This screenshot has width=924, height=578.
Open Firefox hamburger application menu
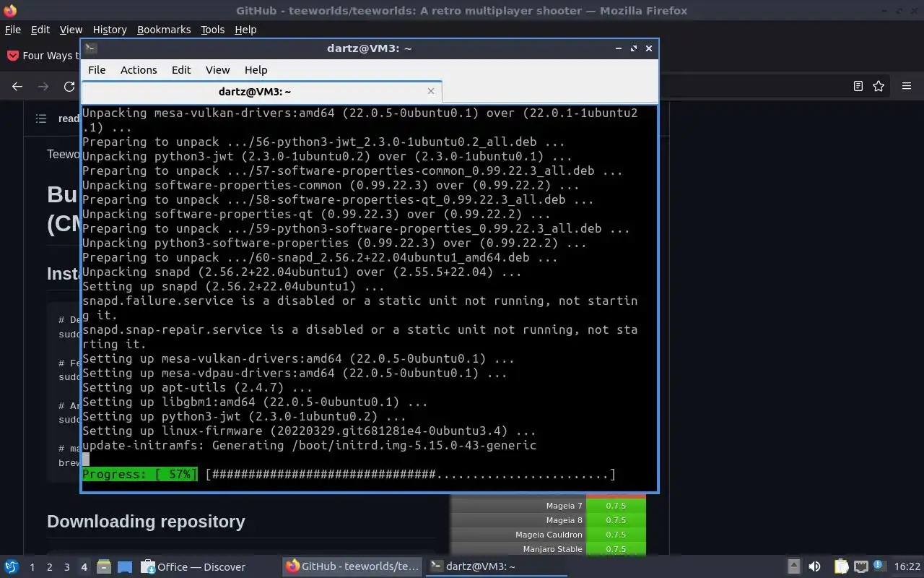point(907,86)
